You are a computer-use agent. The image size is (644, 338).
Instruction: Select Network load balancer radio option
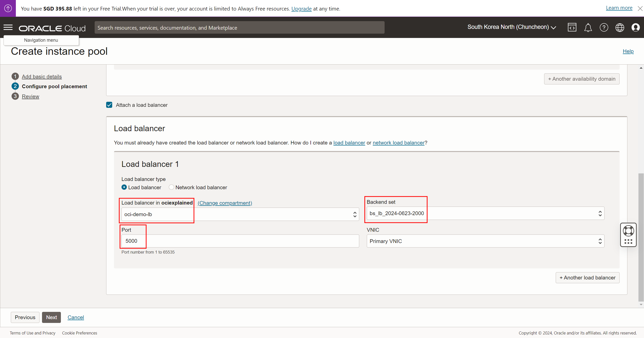[171, 187]
